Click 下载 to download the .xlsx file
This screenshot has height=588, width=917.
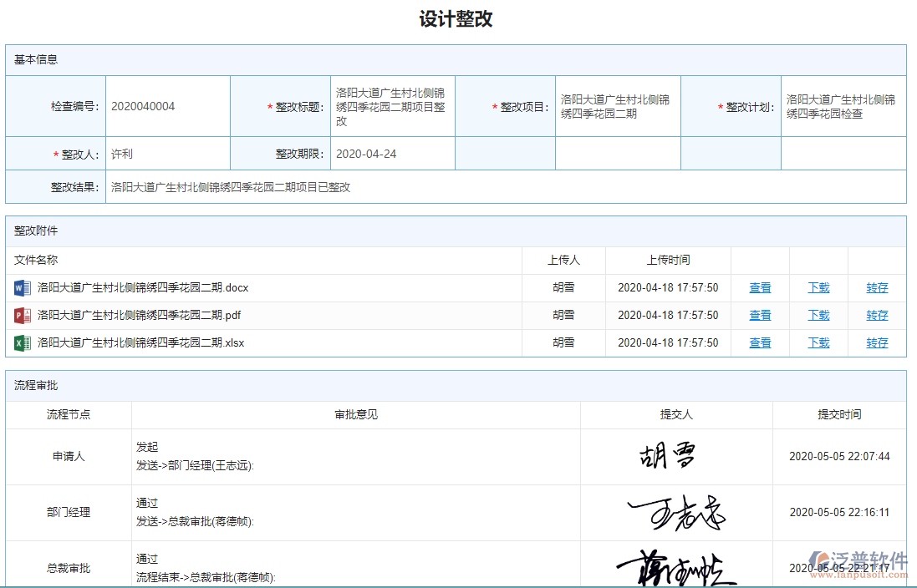(x=818, y=342)
